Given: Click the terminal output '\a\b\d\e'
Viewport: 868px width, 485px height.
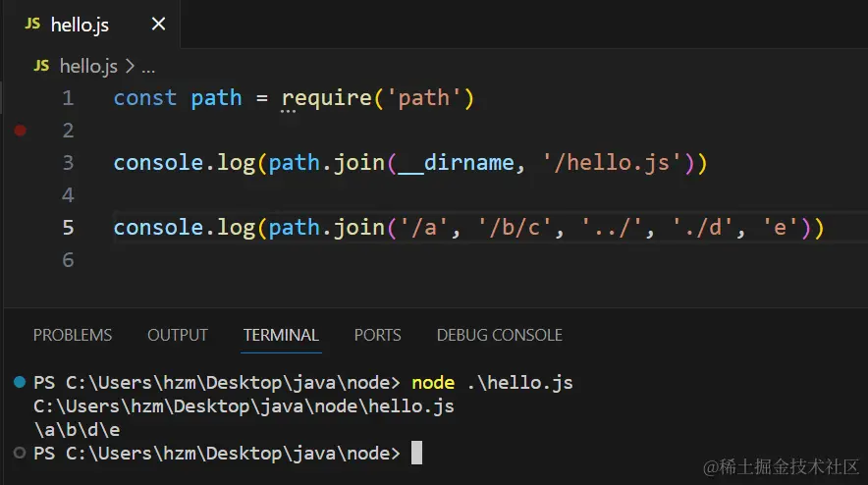Looking at the screenshot, I should pyautogui.click(x=77, y=430).
